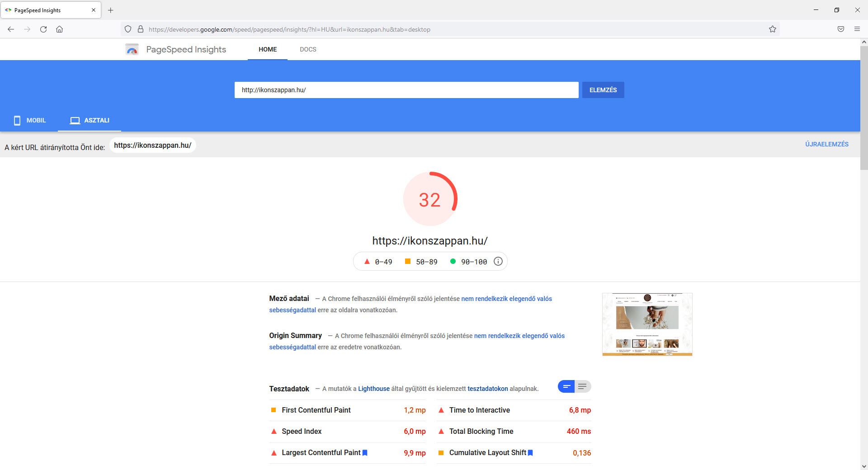
Task: Open the DOCS menu item
Action: coord(308,49)
